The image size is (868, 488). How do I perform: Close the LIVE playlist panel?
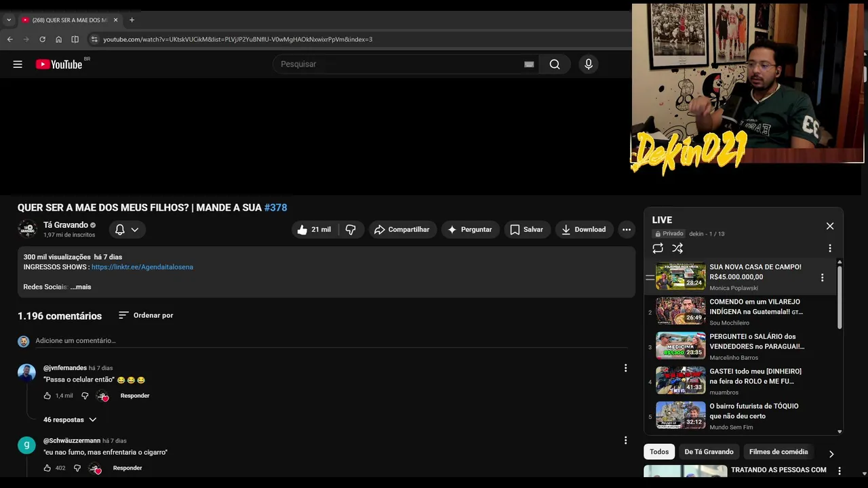(x=830, y=226)
